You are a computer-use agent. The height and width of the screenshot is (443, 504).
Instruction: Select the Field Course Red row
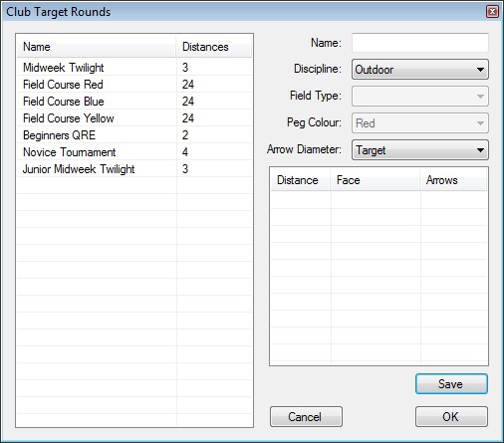[x=134, y=85]
